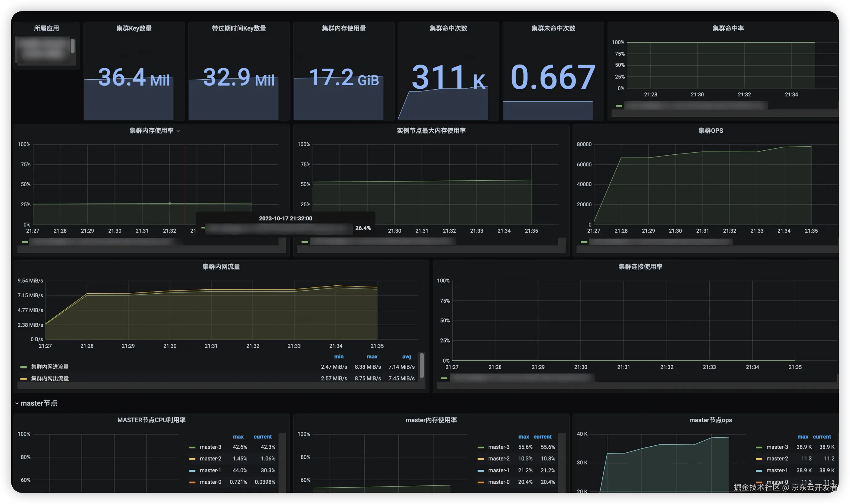850x504 pixels.
Task: Open dropdown chevron beside 集群内存使用率 title
Action: [178, 131]
